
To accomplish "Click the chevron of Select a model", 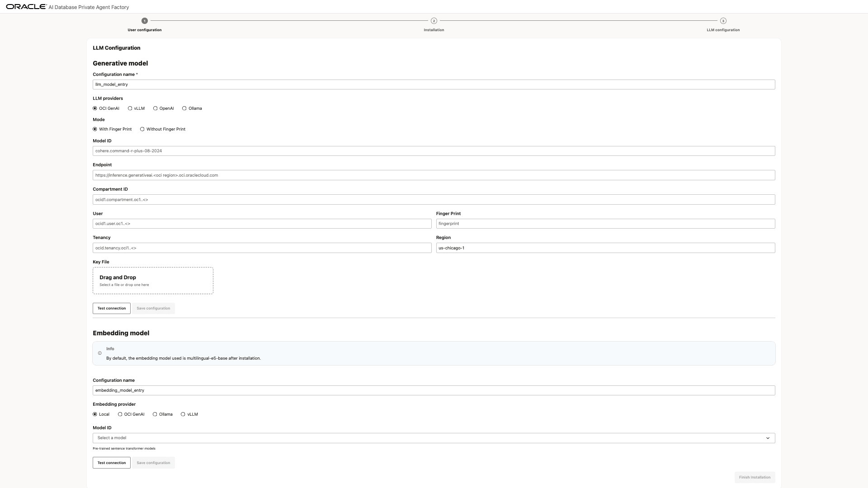I will pos(768,438).
